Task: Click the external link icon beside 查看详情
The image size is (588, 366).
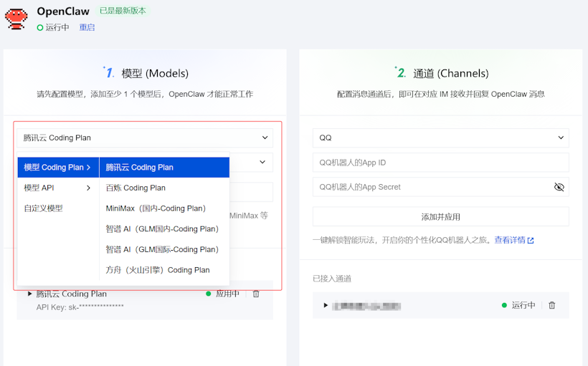Action: pos(531,241)
